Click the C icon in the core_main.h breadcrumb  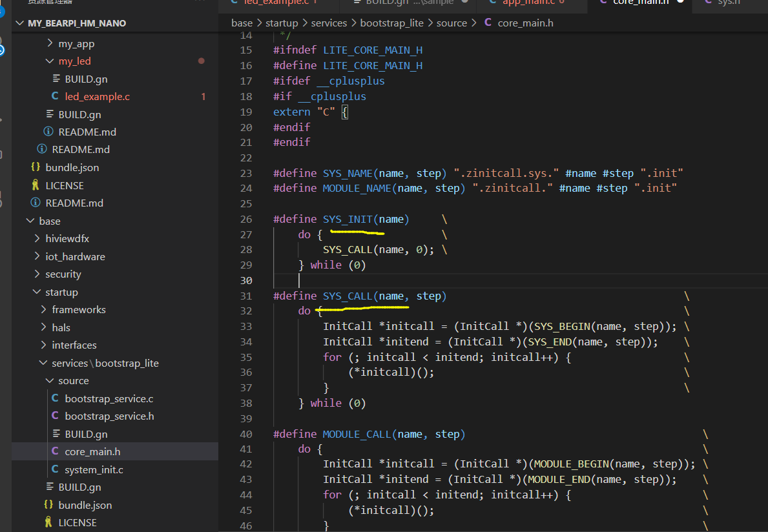tap(488, 23)
